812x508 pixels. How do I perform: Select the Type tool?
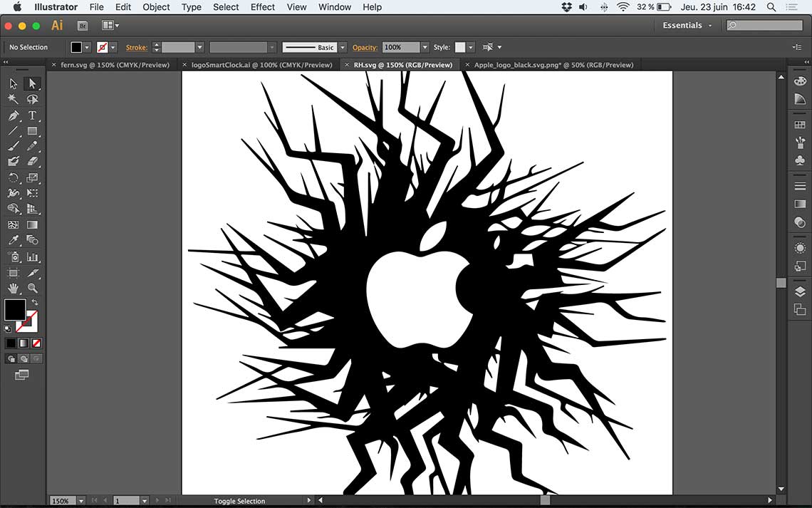click(32, 115)
